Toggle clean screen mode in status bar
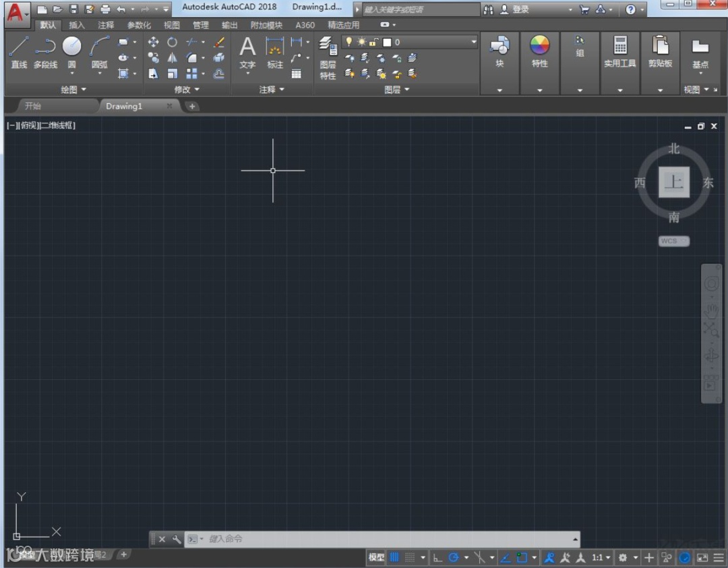728x568 pixels. pyautogui.click(x=702, y=557)
